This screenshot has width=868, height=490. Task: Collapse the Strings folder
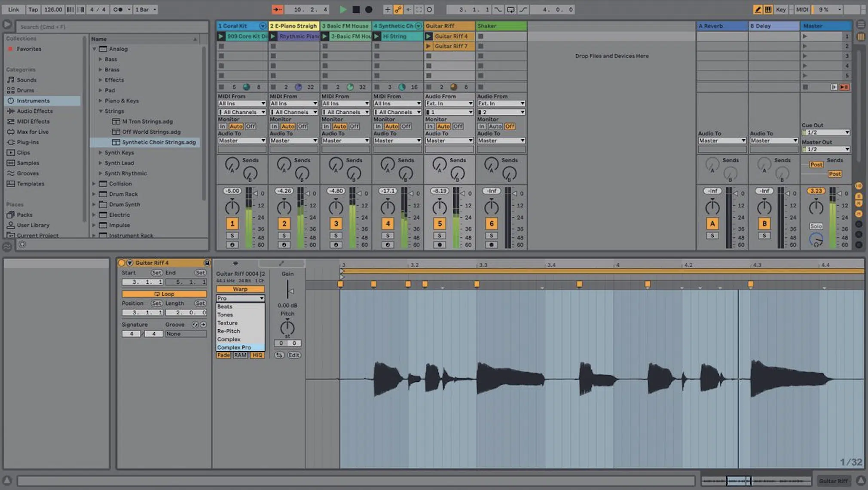coord(101,111)
